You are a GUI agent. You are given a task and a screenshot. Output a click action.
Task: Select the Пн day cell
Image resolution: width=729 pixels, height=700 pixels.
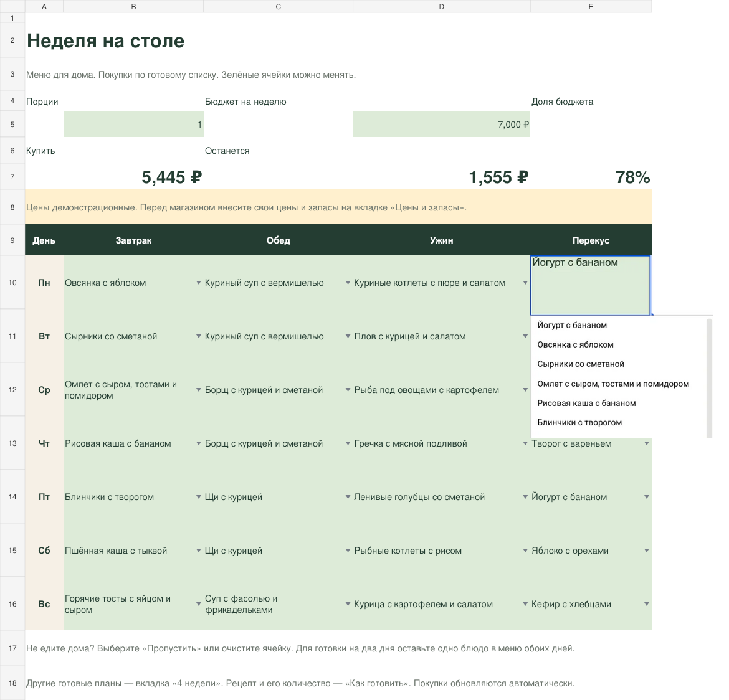[x=44, y=283]
